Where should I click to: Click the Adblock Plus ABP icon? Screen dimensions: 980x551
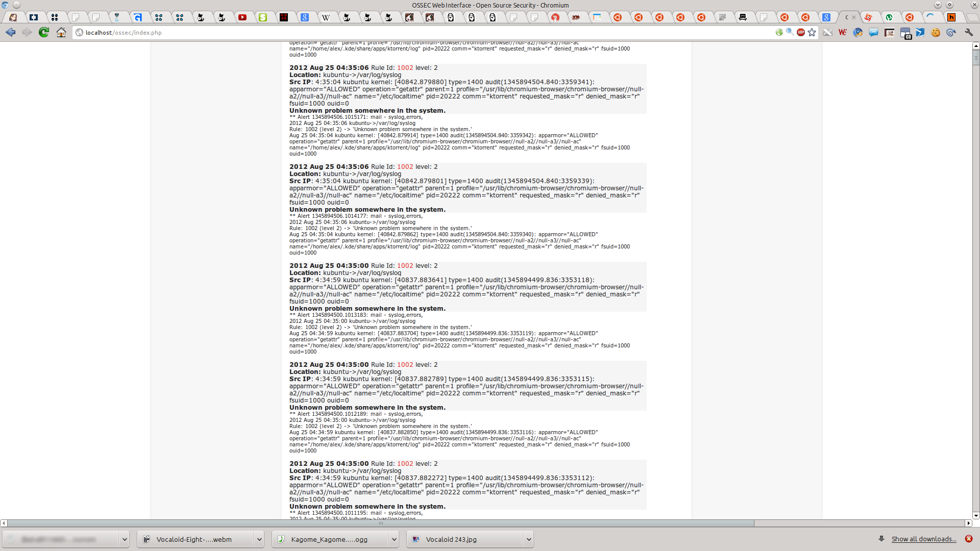[801, 32]
